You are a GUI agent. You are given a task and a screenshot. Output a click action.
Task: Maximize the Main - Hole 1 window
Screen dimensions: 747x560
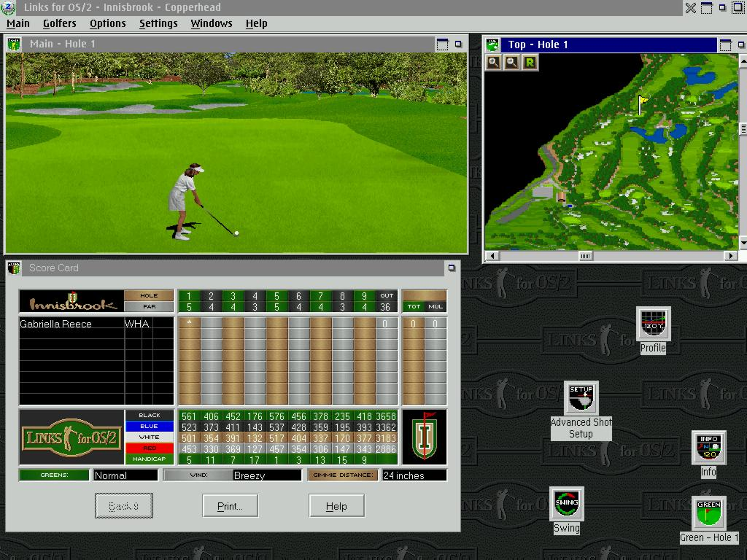pos(442,44)
